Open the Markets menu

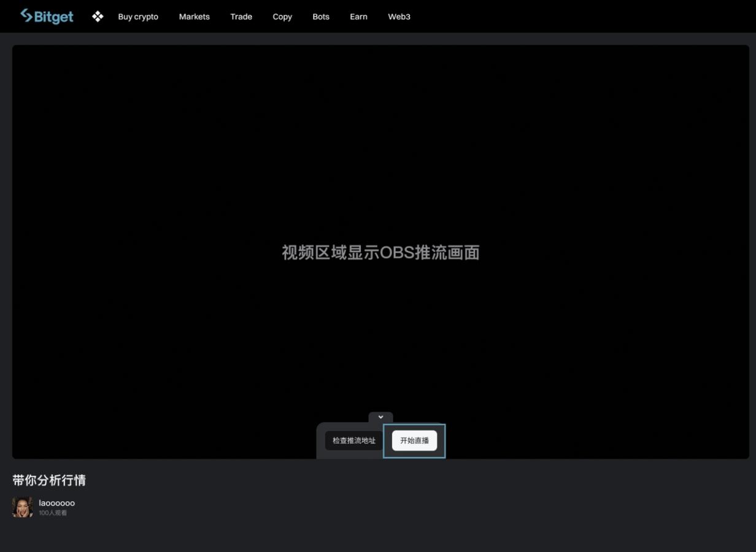194,17
